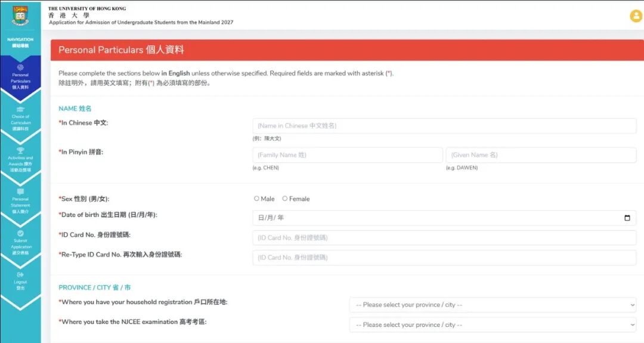
Task: Click the '*Sex 性別' field label
Action: click(84, 199)
